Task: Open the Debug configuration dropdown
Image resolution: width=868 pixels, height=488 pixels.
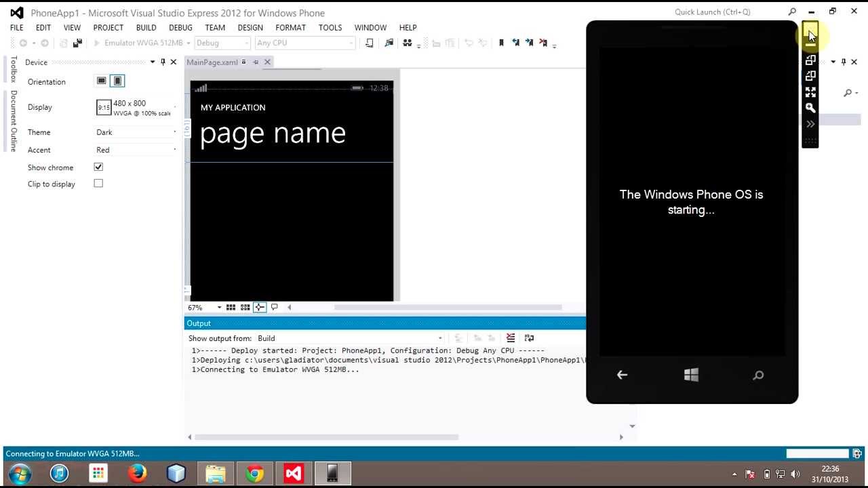Action: 222,43
